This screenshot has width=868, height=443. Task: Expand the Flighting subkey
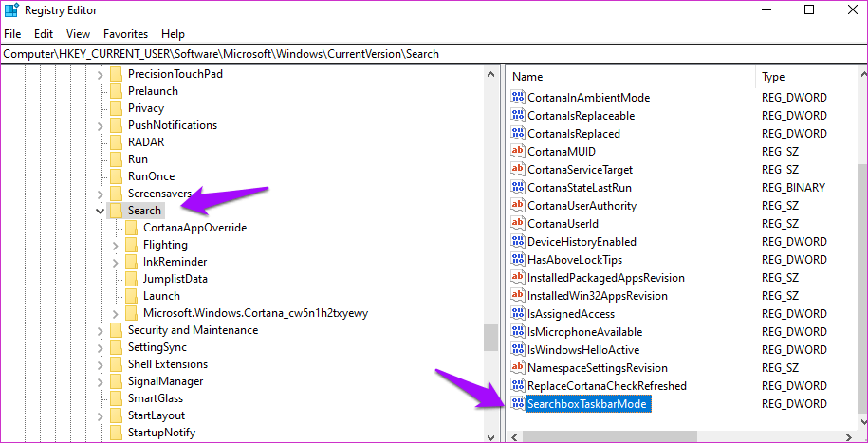click(116, 245)
